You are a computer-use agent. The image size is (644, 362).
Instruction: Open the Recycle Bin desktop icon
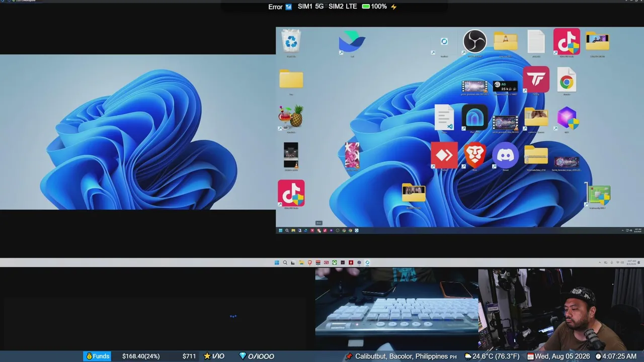[x=291, y=41]
